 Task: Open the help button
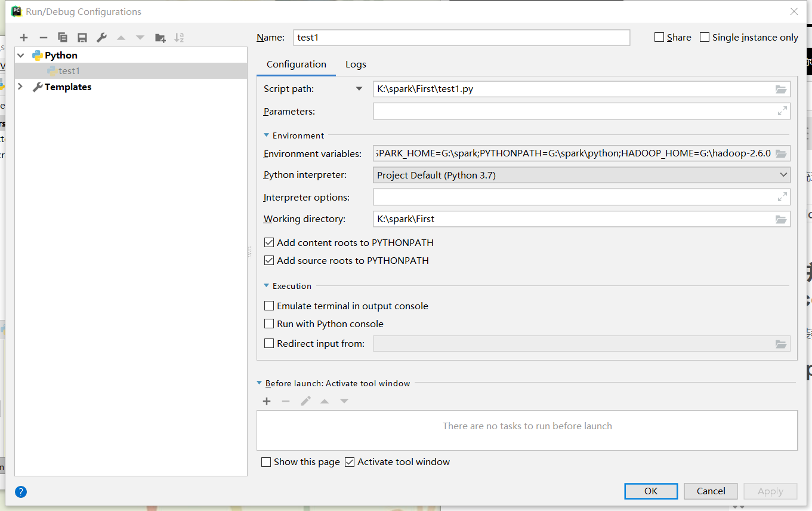[x=20, y=491]
